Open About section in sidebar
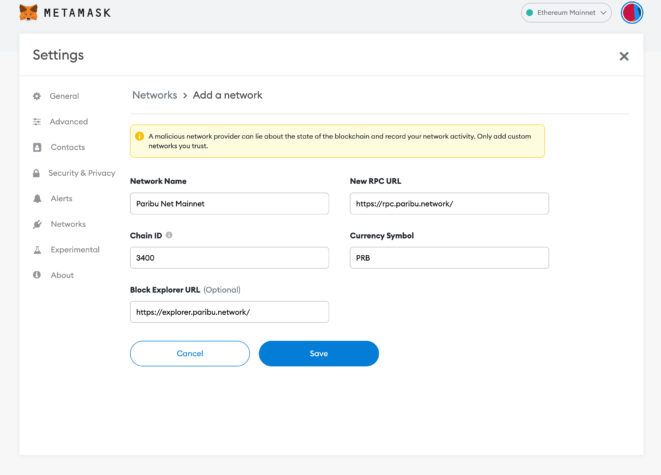Viewport: 661px width, 475px height. click(x=62, y=275)
